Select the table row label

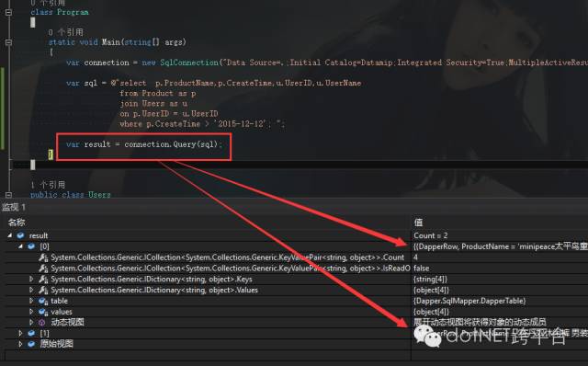59,301
